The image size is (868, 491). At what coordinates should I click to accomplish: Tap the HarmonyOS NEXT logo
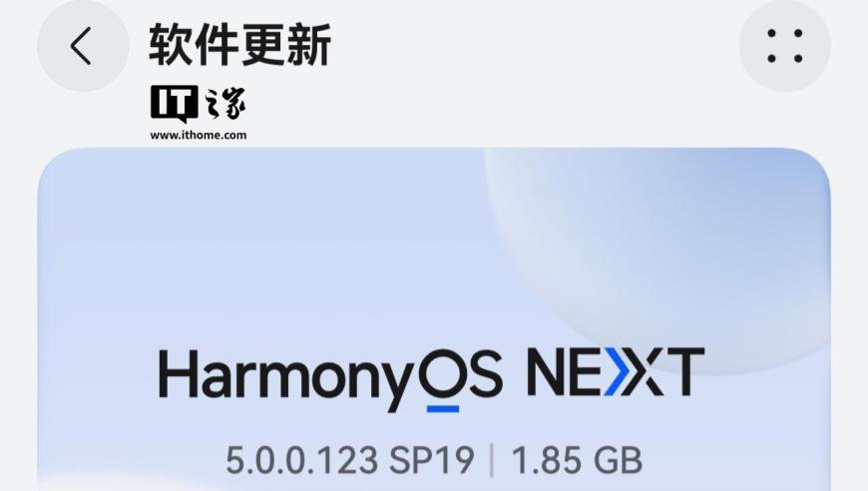coord(431,379)
